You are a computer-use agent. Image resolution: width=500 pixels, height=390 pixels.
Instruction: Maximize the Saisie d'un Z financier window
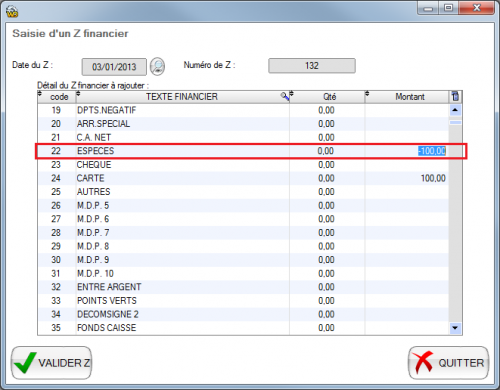[448, 8]
